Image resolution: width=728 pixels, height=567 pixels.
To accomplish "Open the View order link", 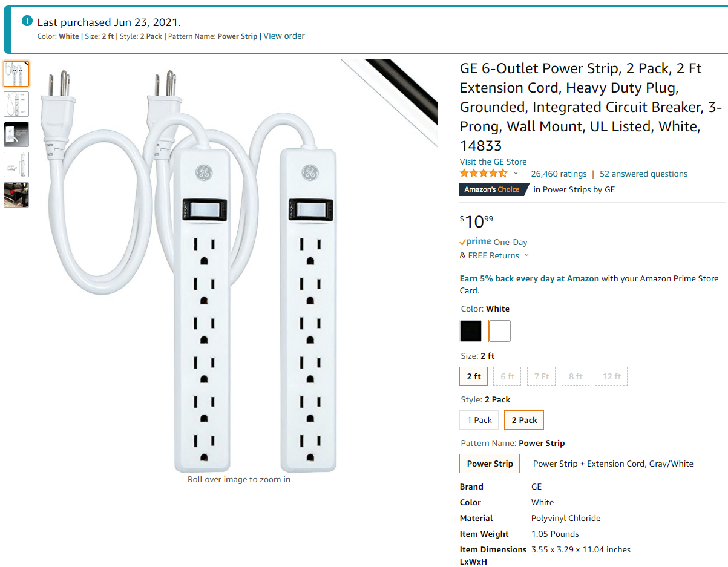I will (284, 36).
